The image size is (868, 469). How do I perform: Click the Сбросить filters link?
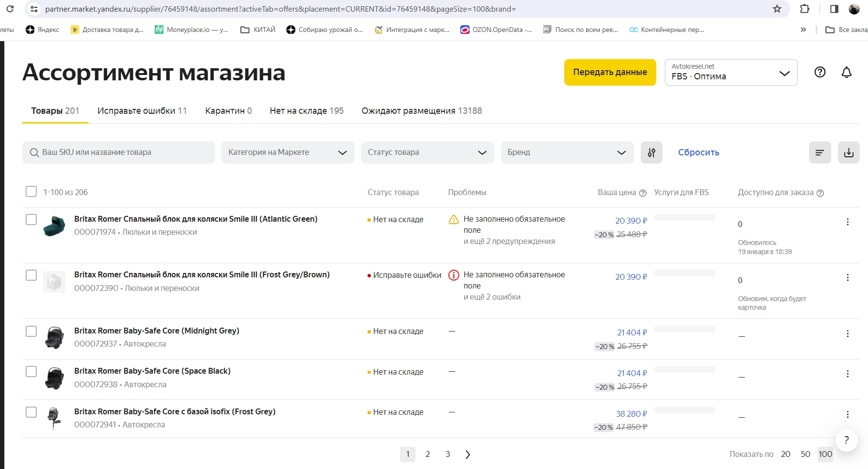698,152
